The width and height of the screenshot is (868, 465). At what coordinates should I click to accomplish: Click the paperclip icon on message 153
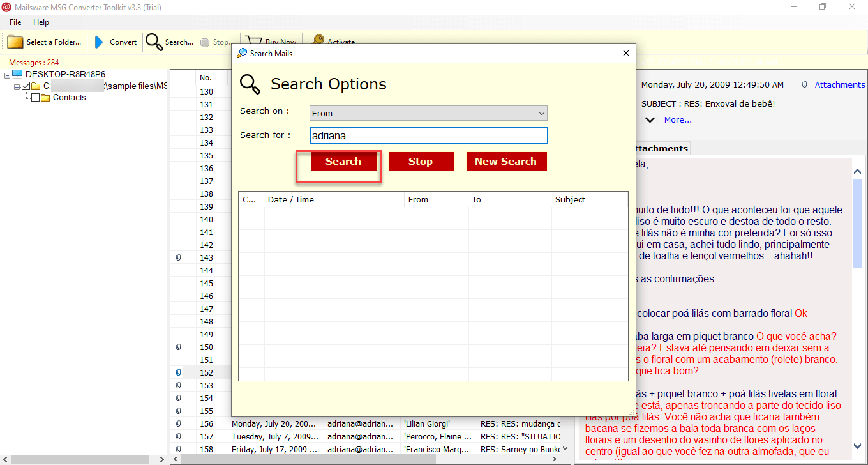(x=178, y=385)
